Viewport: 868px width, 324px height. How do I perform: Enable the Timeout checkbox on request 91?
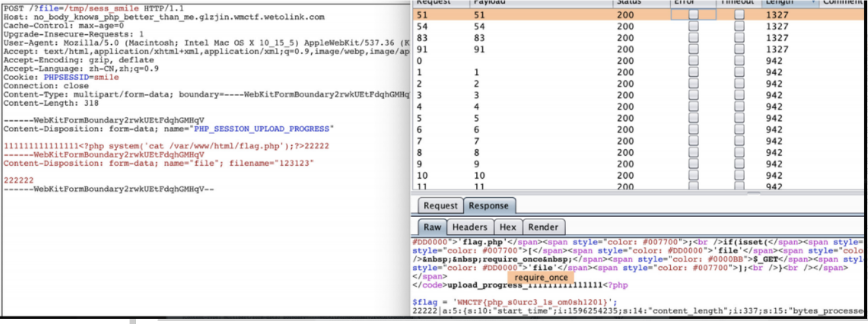coord(739,49)
